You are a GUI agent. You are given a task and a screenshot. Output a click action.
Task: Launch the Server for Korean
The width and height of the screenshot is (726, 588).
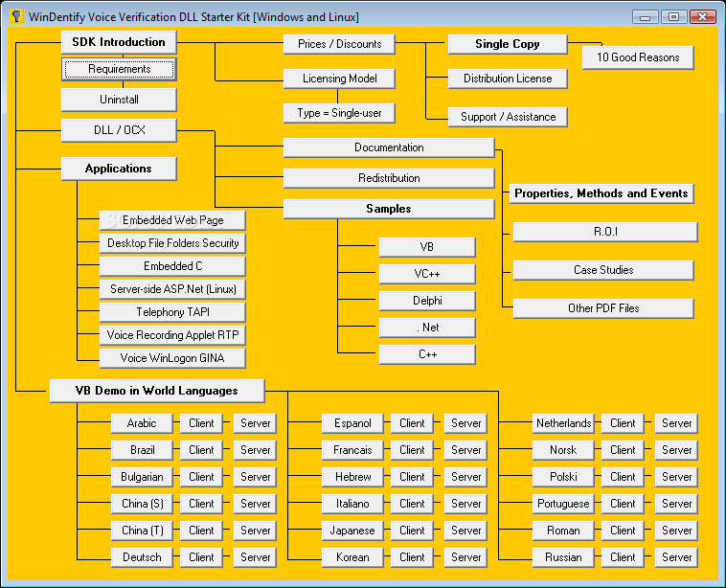pos(465,558)
